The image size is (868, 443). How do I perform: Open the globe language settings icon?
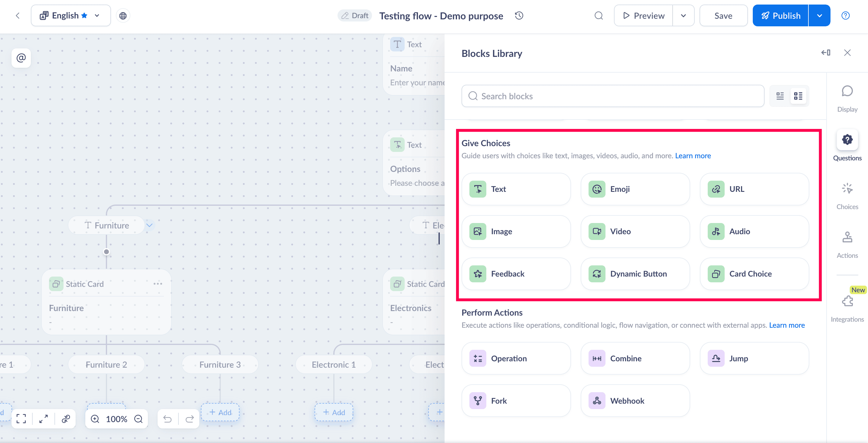pyautogui.click(x=123, y=15)
